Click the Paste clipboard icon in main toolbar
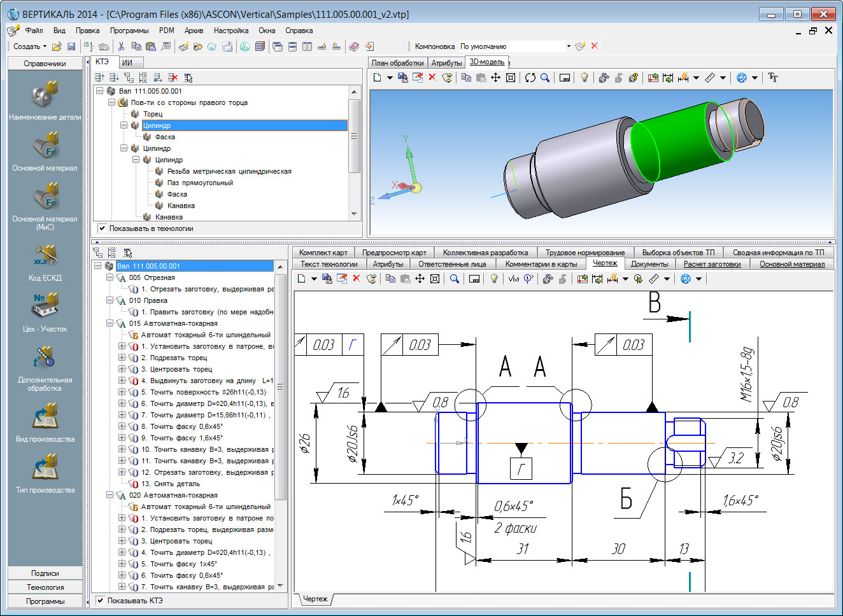 pyautogui.click(x=151, y=46)
